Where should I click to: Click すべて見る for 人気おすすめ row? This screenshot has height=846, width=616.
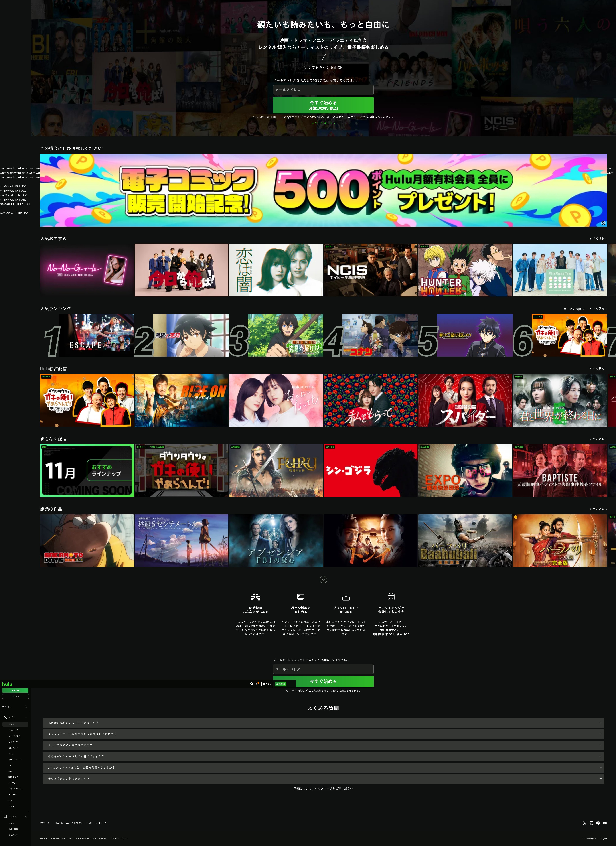[598, 239]
